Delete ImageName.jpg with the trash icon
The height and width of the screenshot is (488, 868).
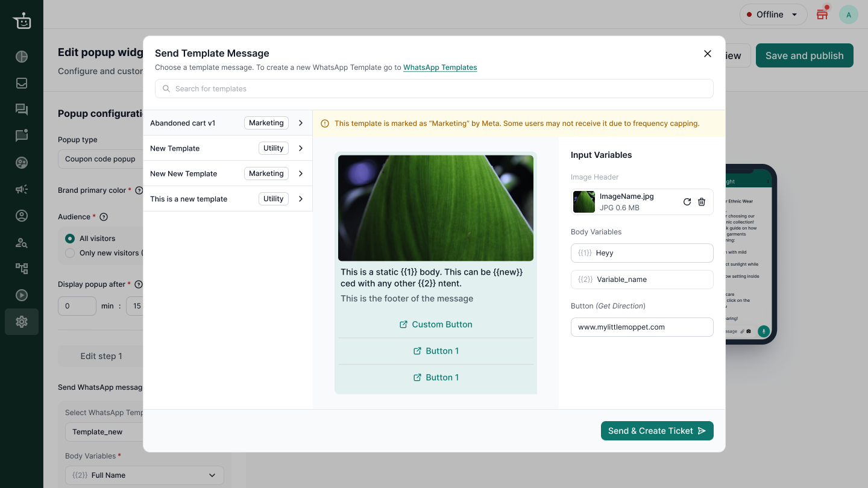pyautogui.click(x=702, y=202)
